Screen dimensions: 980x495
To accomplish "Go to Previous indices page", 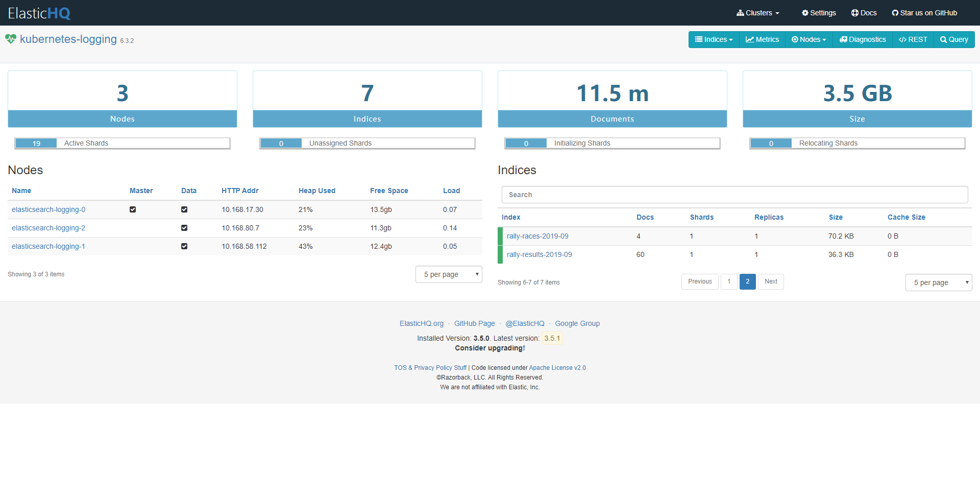I will tap(700, 281).
